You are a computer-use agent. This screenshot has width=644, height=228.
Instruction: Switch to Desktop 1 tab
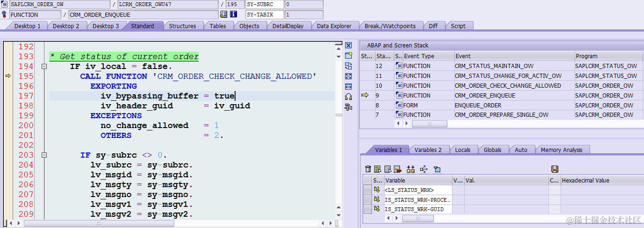(27, 26)
